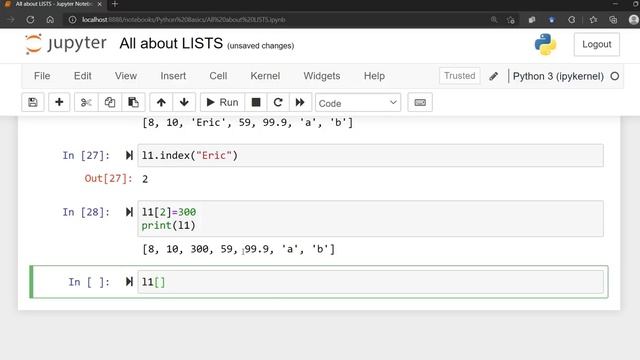
Task: Go to browser home page icon
Action: [x=50, y=20]
